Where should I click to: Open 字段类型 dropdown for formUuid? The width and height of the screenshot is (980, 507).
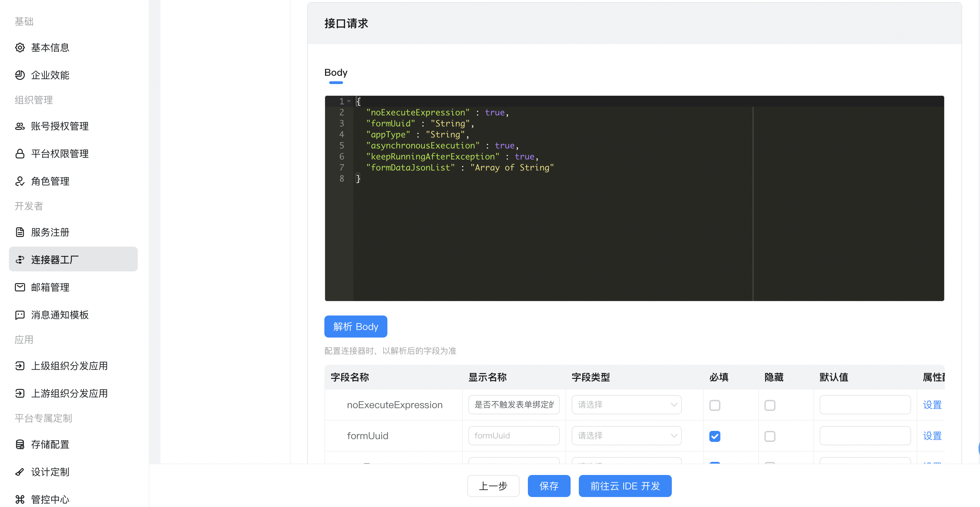click(x=626, y=436)
